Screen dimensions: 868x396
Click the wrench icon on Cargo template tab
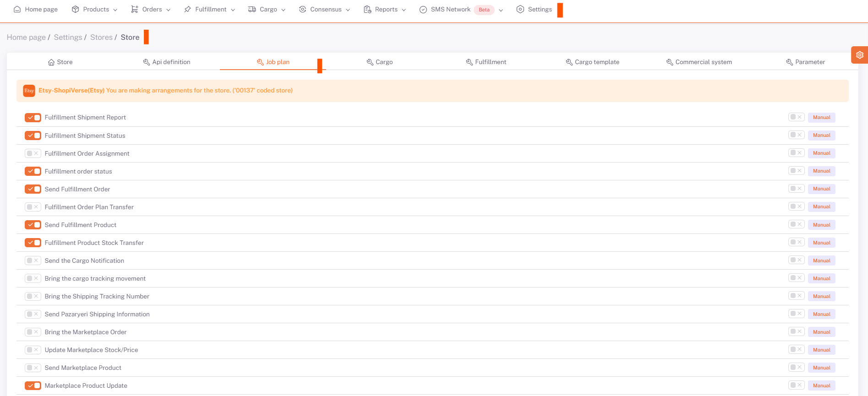point(569,62)
